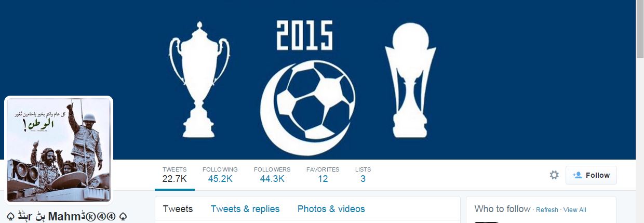Switch to Photos & videos tab

pyautogui.click(x=331, y=209)
